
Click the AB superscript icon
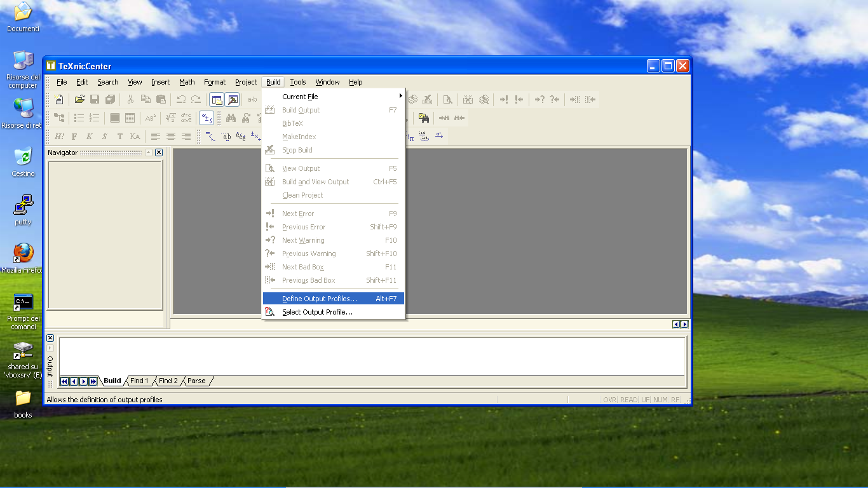click(151, 118)
